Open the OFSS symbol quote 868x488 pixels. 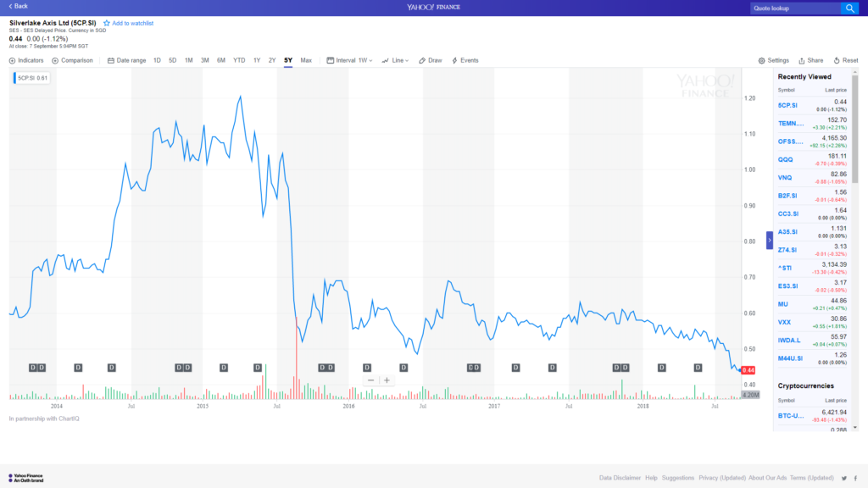point(791,141)
